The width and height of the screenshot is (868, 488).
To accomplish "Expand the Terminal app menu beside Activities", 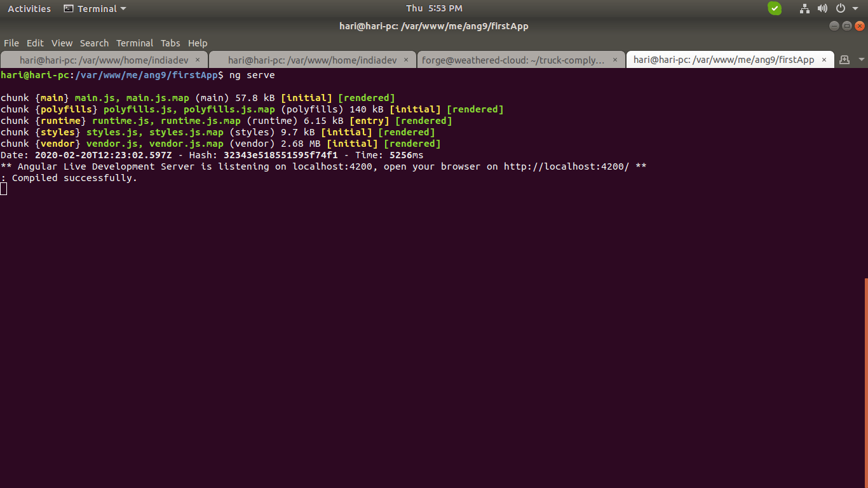I will (x=95, y=8).
